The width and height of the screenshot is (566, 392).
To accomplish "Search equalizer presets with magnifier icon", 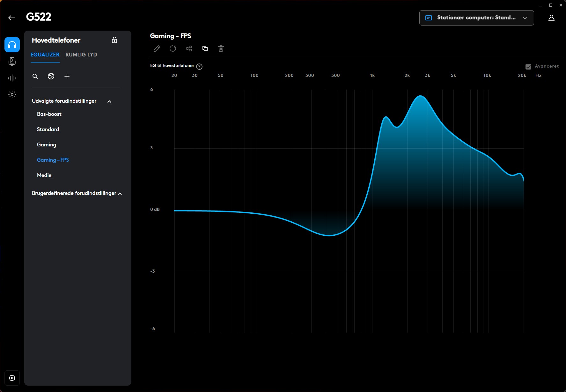I will pyautogui.click(x=35, y=76).
